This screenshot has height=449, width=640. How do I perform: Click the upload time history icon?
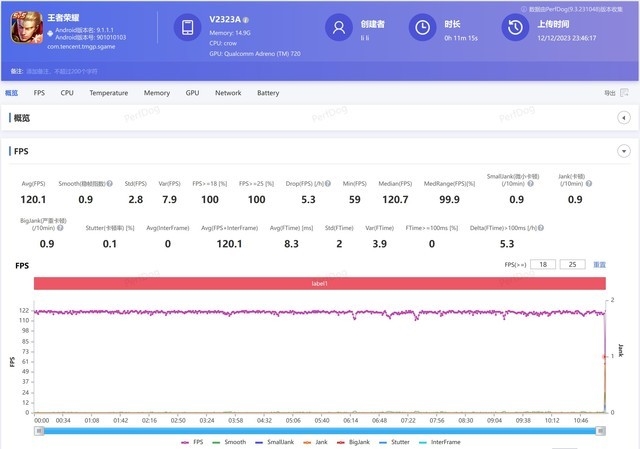click(514, 28)
